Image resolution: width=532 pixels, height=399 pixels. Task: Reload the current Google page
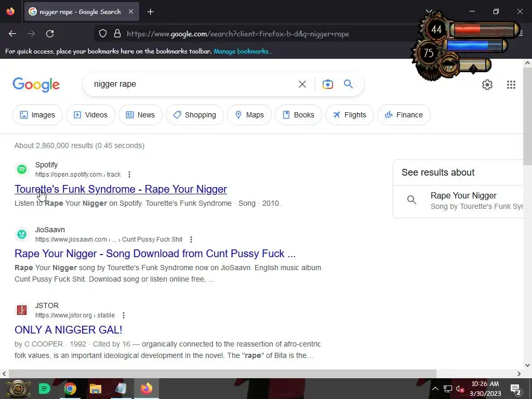coord(50,34)
